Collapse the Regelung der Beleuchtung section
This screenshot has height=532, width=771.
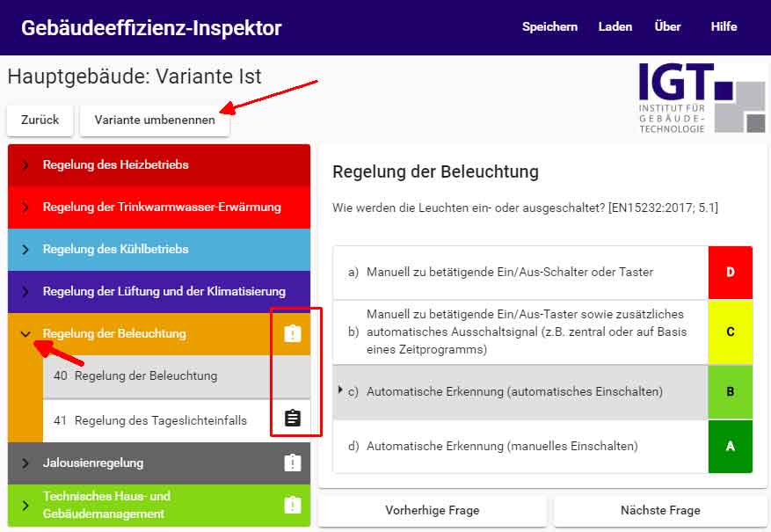click(x=25, y=334)
